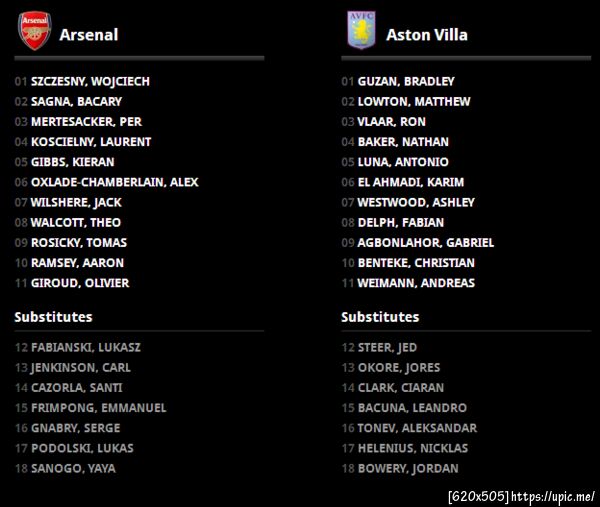Viewport: 600px width, 507px height.
Task: Click the Aston Villa club crest icon
Action: tap(360, 31)
